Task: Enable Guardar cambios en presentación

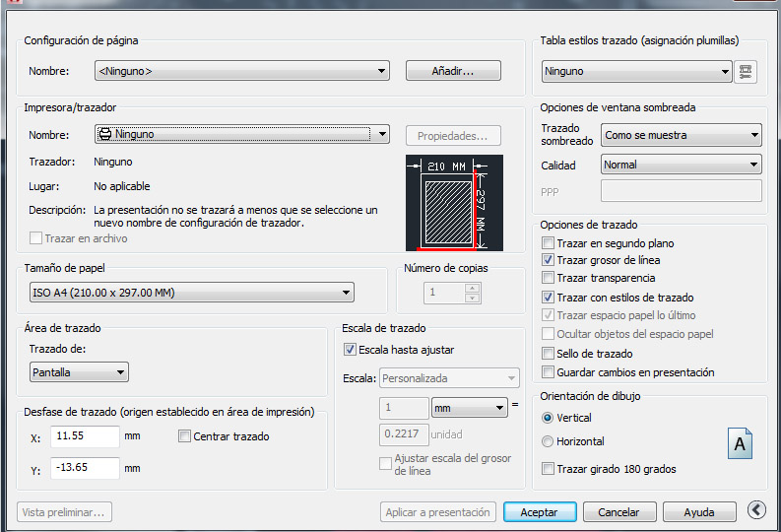Action: [548, 372]
